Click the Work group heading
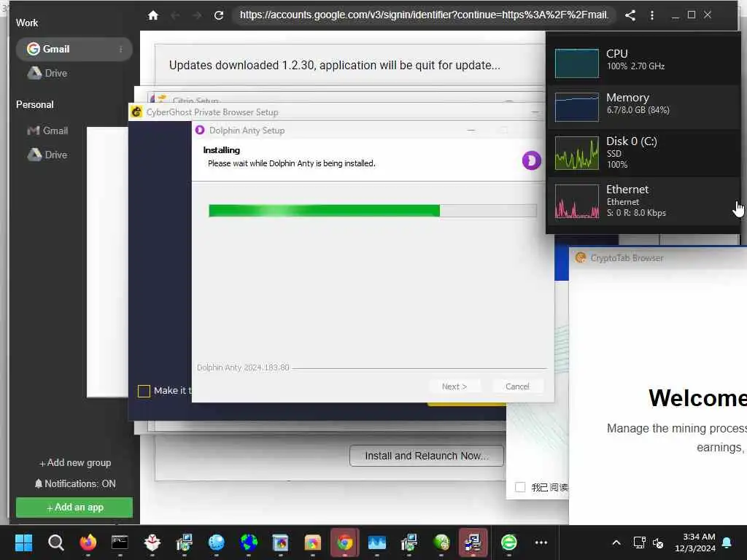The image size is (747, 560). click(x=27, y=23)
